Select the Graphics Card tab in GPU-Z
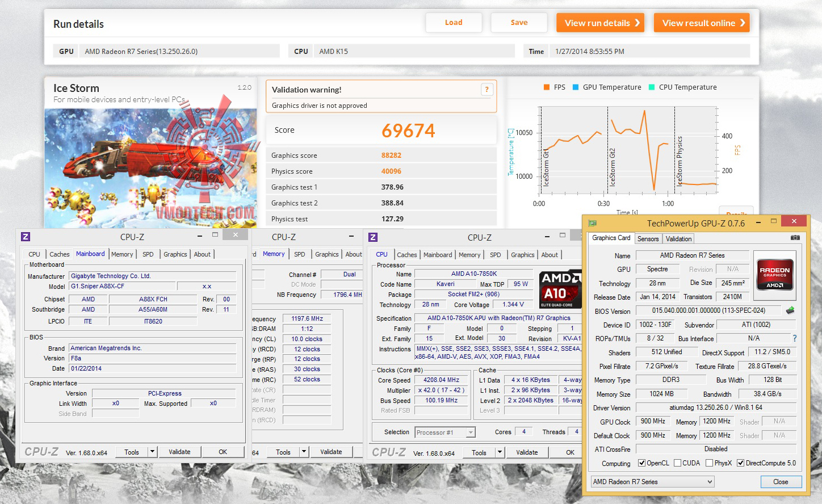 click(611, 238)
